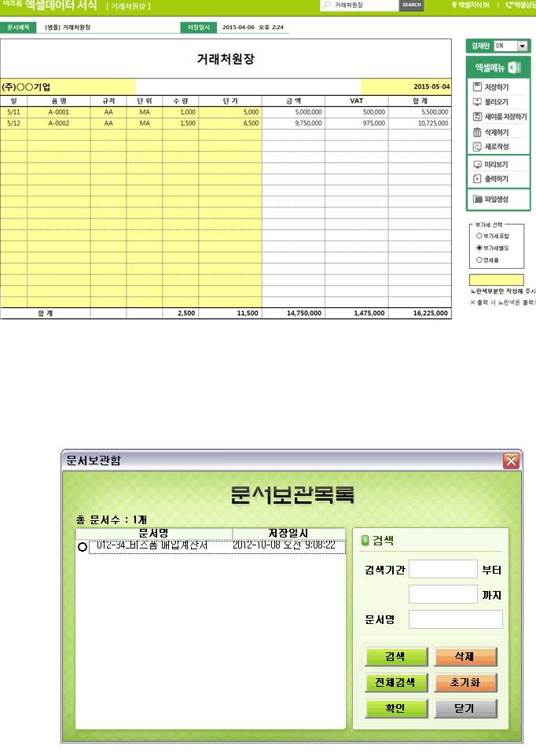This screenshot has height=756, width=536.
Task: Click the SEARCH button at top
Action: click(x=412, y=5)
